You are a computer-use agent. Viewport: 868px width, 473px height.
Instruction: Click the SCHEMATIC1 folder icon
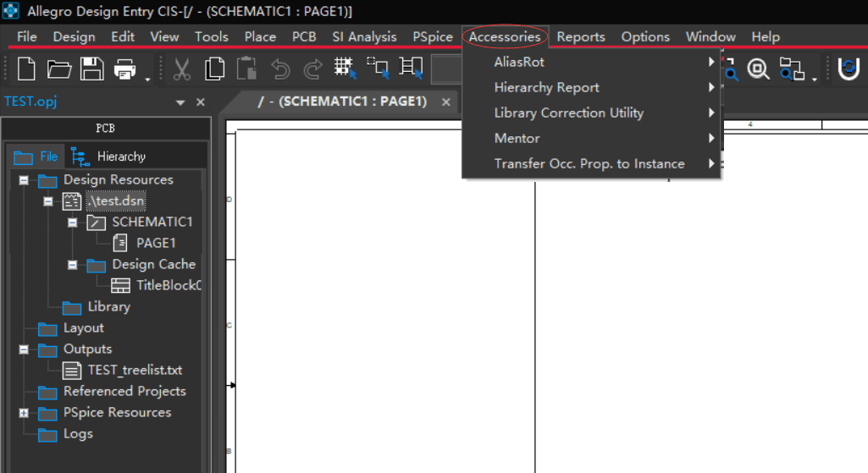click(97, 223)
